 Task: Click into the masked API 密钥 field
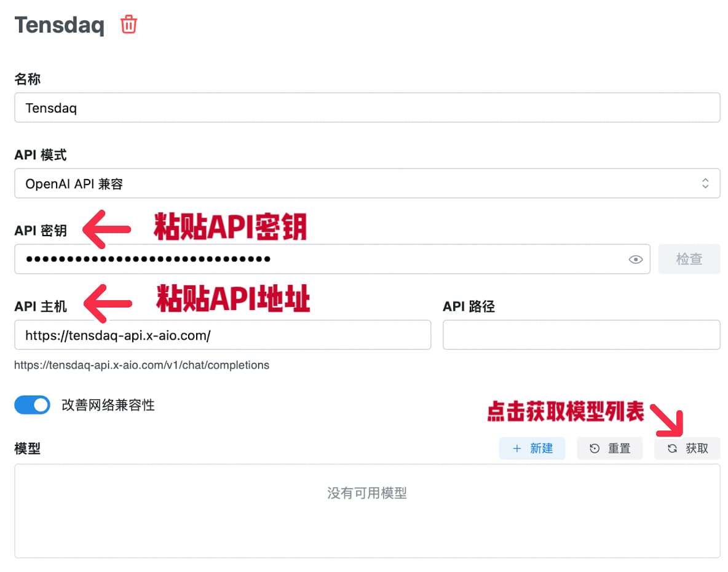(320, 259)
